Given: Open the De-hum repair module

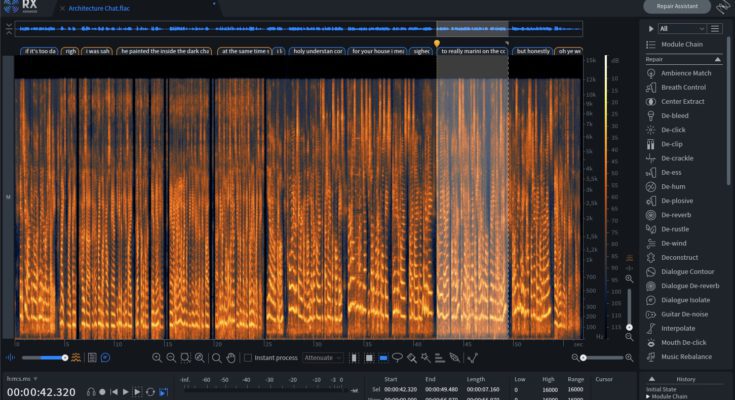Looking at the screenshot, I should tap(671, 186).
